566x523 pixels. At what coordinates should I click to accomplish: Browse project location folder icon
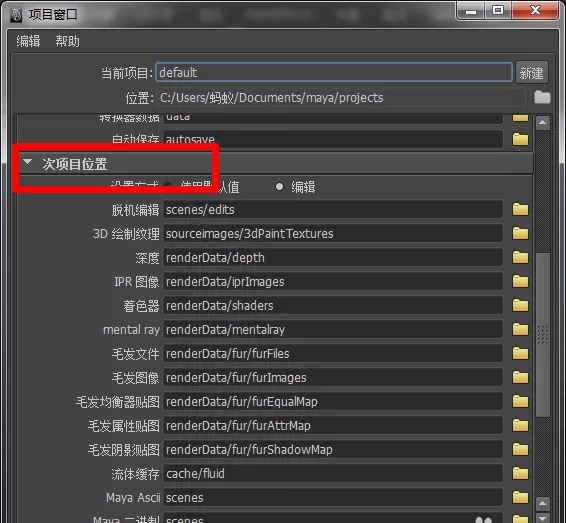[542, 97]
